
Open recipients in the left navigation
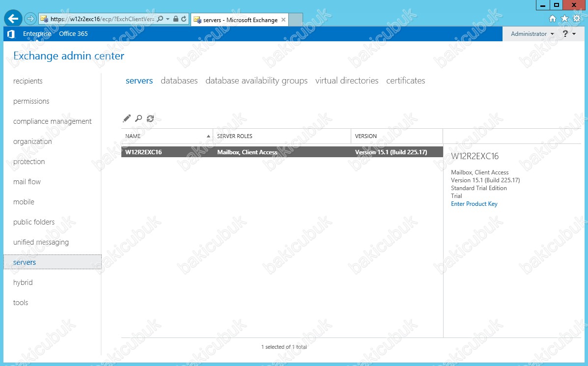tap(28, 81)
